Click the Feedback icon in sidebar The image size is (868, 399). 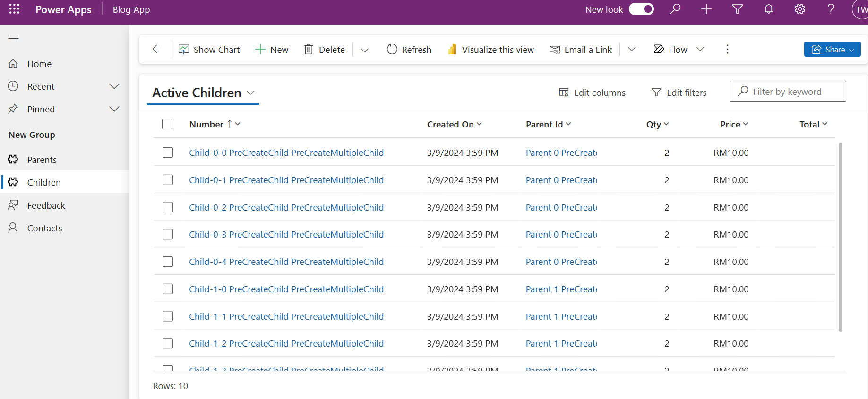coord(13,205)
